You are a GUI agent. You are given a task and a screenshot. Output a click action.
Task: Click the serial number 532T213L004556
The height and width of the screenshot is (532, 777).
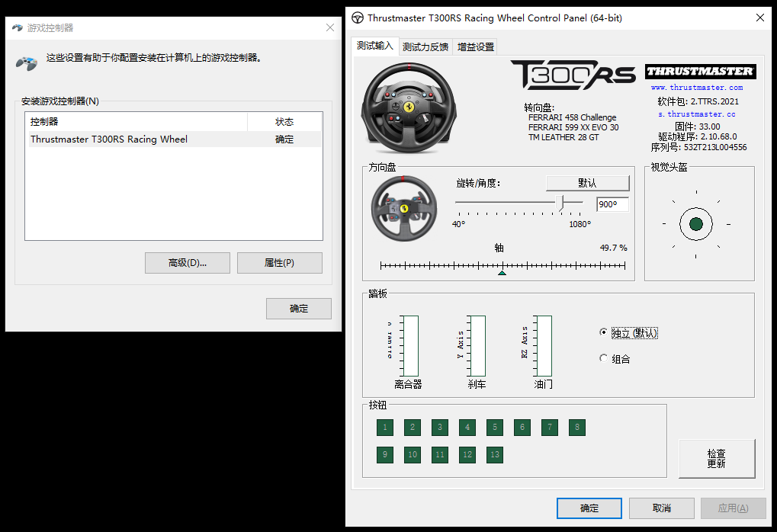pos(715,147)
